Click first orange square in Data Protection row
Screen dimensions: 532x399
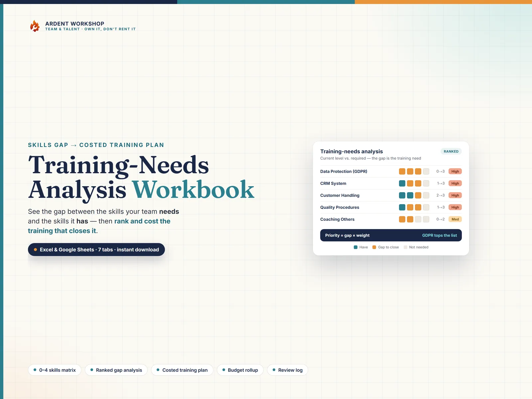point(402,172)
